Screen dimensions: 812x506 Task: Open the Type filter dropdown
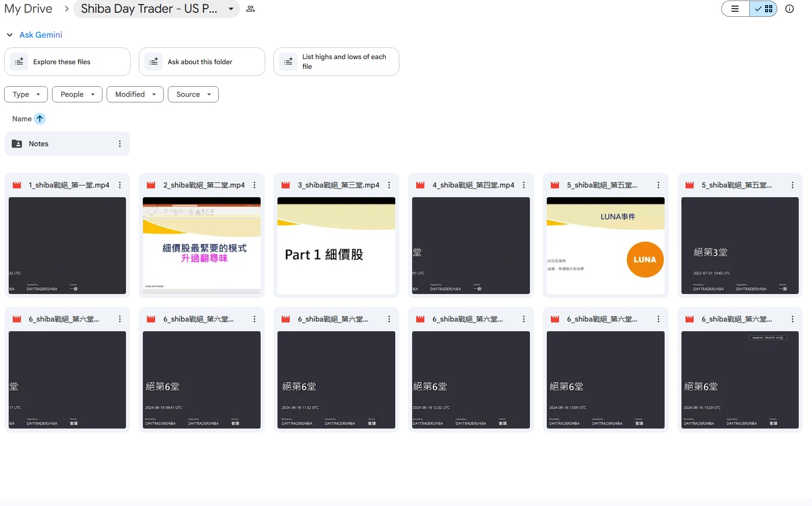pyautogui.click(x=26, y=94)
